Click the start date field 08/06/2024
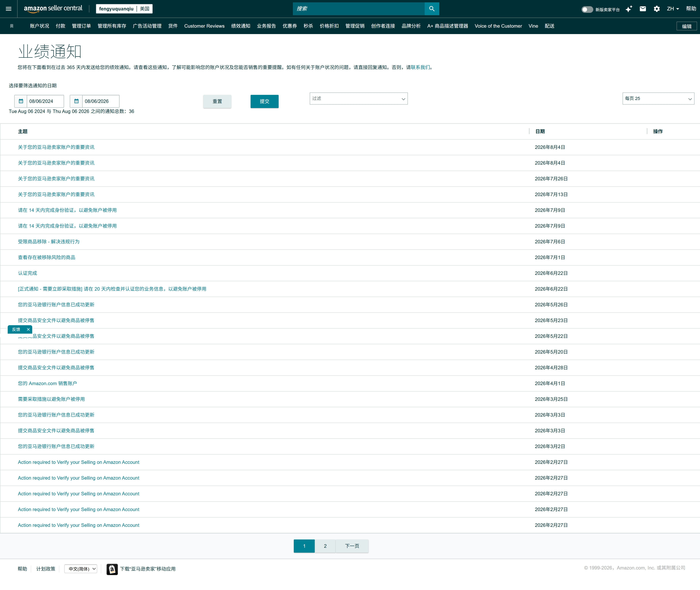The width and height of the screenshot is (700, 590). tap(45, 101)
